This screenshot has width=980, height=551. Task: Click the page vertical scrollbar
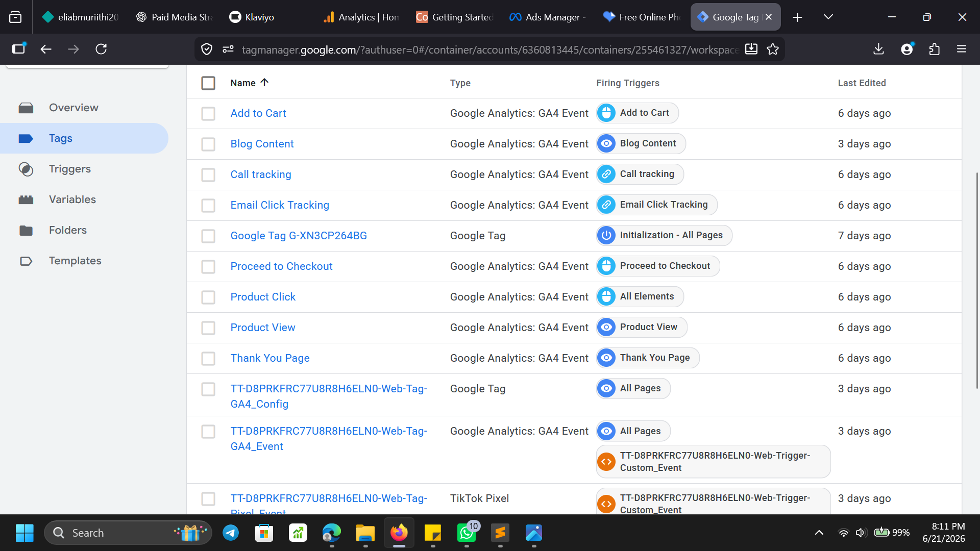(977, 281)
